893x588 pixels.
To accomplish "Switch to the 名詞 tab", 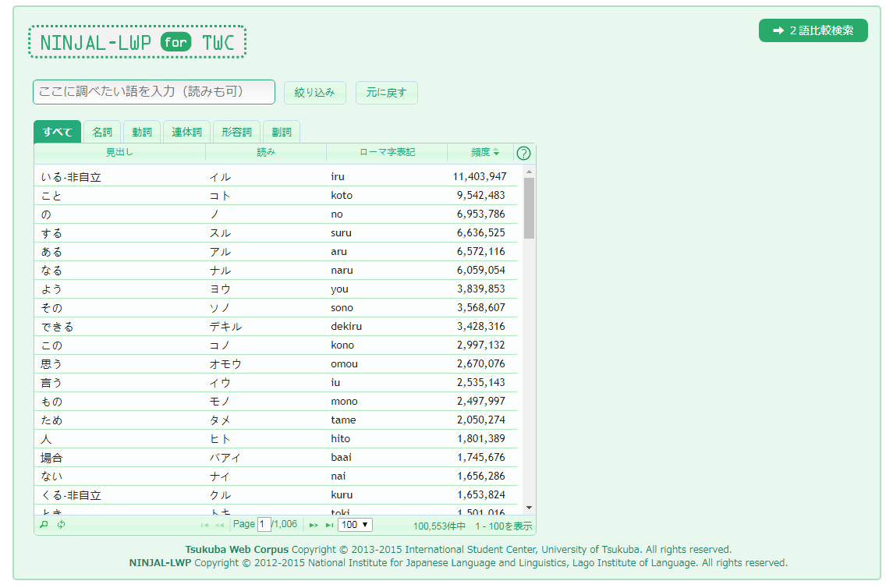I will (x=102, y=132).
